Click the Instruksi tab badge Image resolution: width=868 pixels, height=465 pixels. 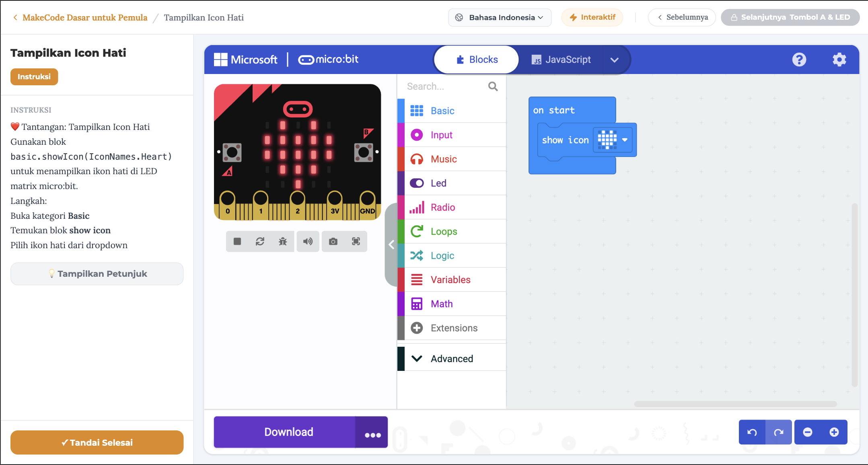coord(34,77)
